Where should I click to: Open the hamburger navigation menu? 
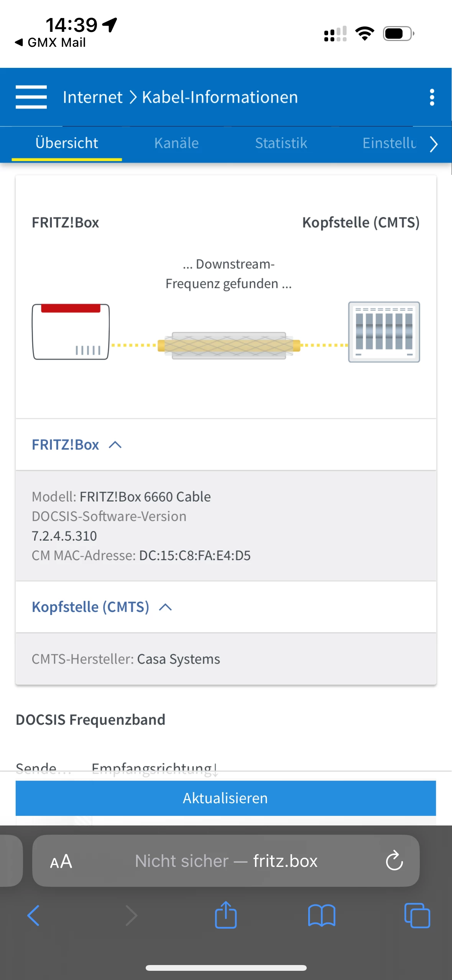click(x=31, y=97)
